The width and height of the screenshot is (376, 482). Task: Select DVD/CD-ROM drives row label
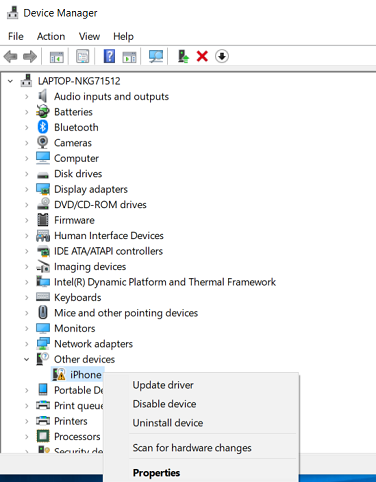[100, 205]
